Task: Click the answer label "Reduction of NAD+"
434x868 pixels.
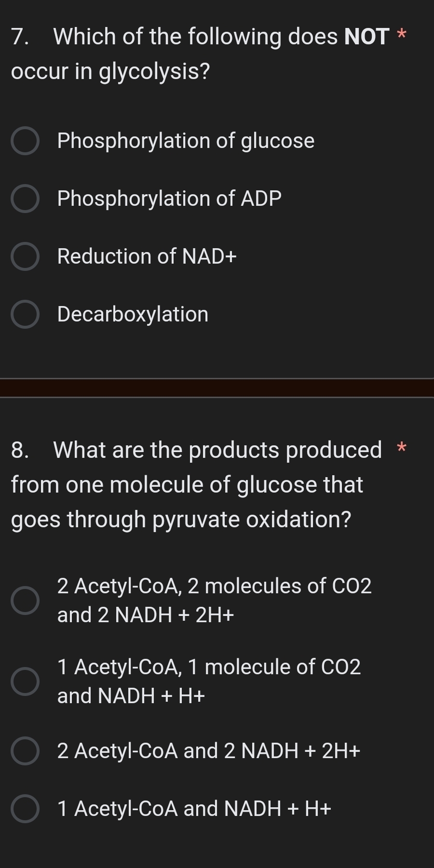Action: (146, 257)
